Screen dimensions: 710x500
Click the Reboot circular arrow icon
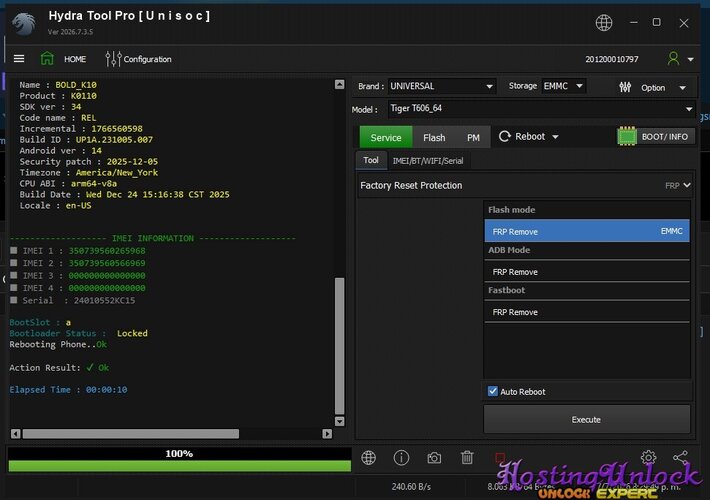pos(504,136)
